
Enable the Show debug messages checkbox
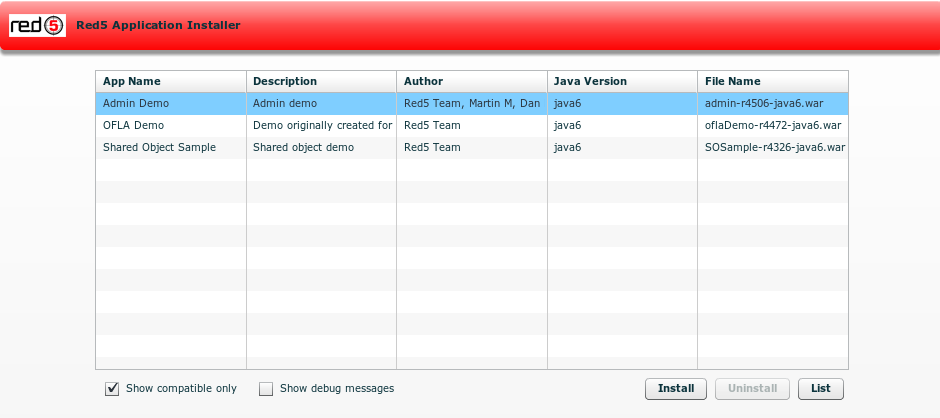266,389
